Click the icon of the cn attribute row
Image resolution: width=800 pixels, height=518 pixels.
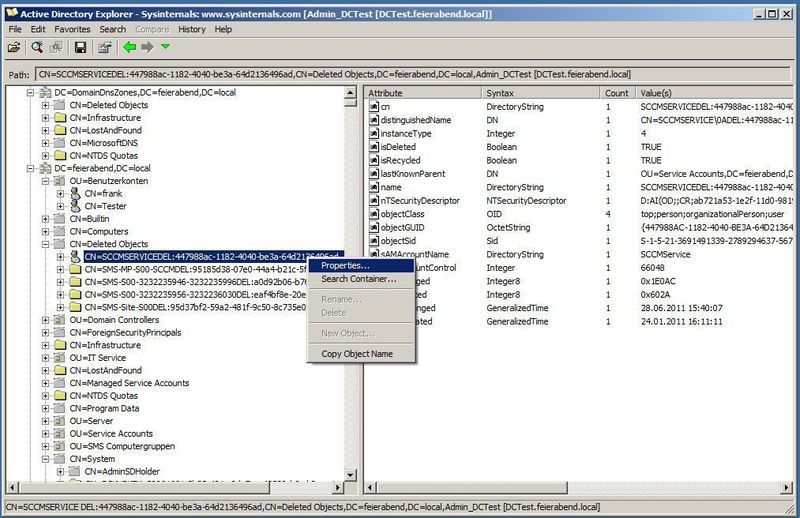pyautogui.click(x=374, y=107)
